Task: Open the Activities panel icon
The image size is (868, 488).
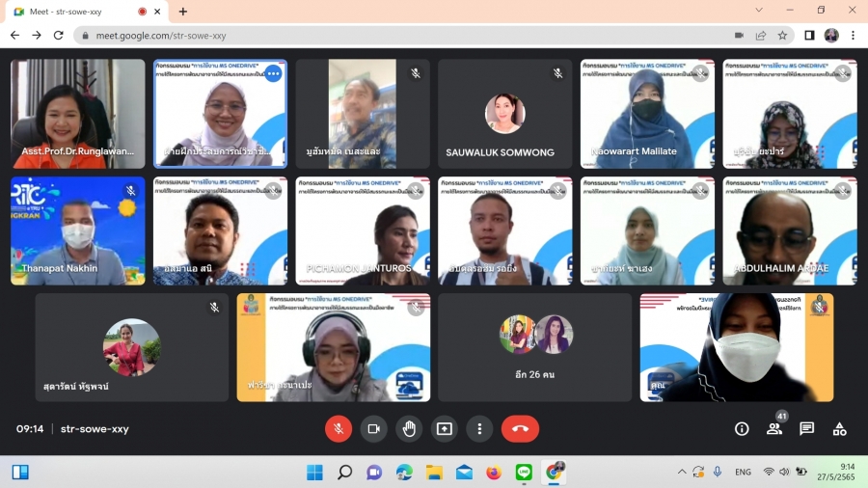Action: 839,429
